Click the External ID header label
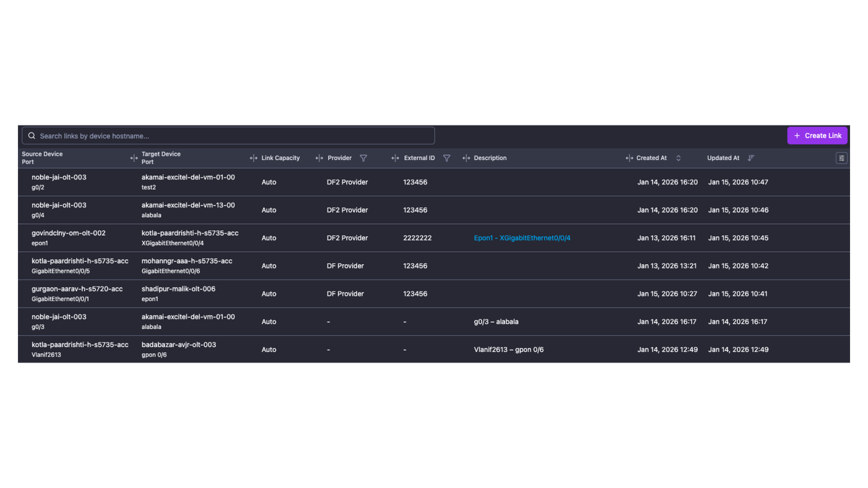 tap(420, 158)
